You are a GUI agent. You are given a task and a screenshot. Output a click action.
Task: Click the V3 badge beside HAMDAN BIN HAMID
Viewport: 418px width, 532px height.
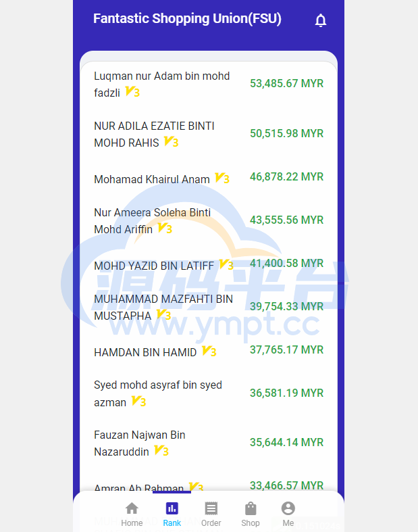click(x=209, y=352)
